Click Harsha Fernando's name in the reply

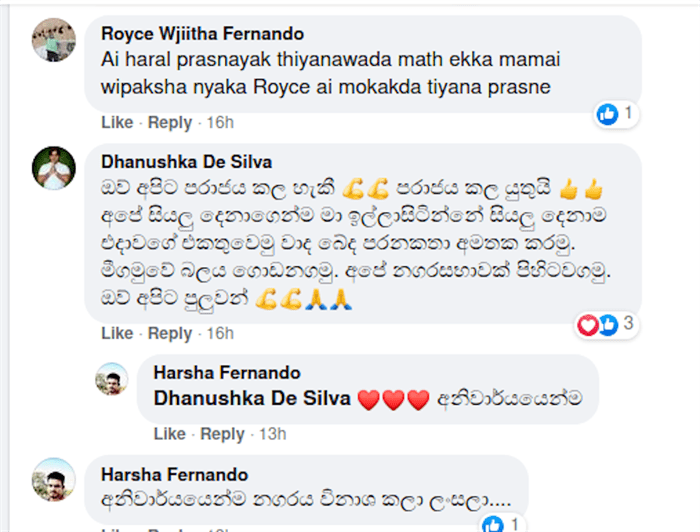tap(227, 373)
